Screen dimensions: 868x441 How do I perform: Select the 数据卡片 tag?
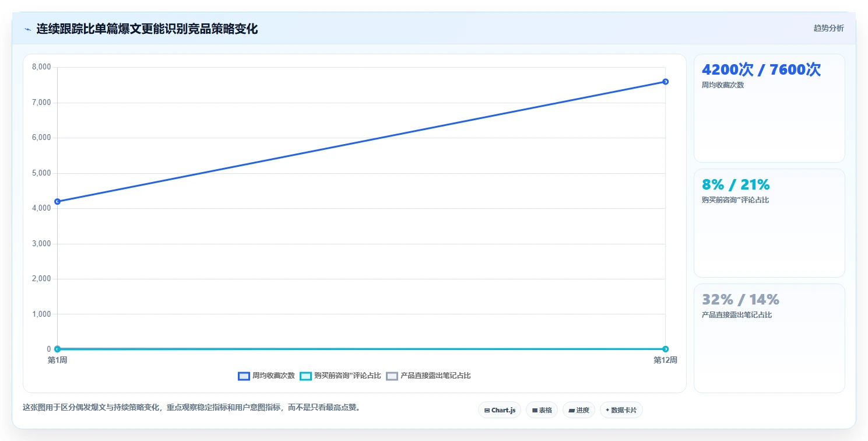(x=621, y=410)
